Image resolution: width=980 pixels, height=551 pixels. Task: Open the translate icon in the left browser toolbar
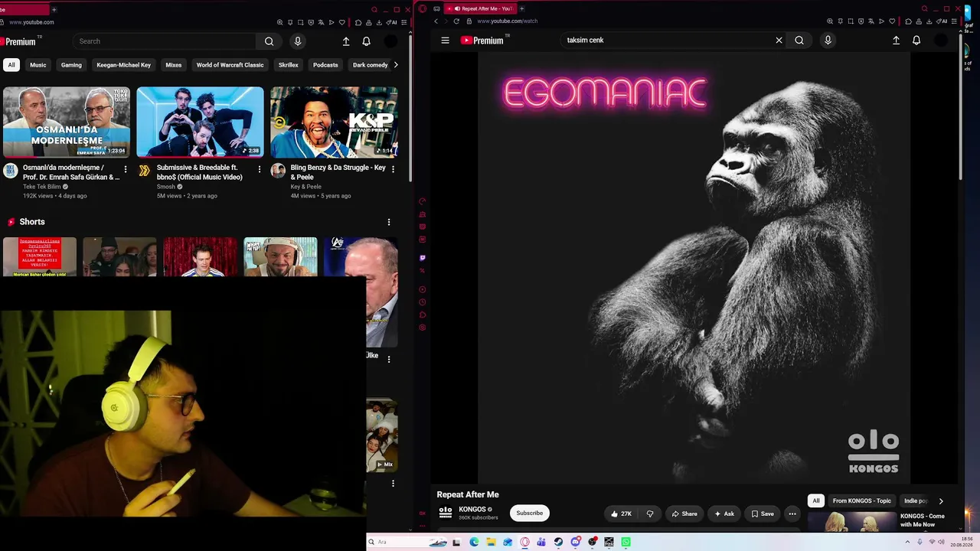click(x=321, y=23)
